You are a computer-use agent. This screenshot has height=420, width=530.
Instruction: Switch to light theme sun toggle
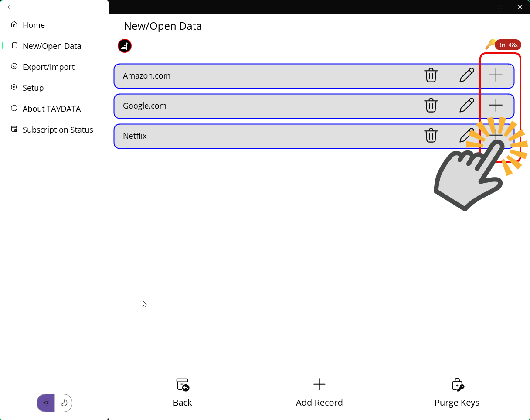tap(46, 403)
